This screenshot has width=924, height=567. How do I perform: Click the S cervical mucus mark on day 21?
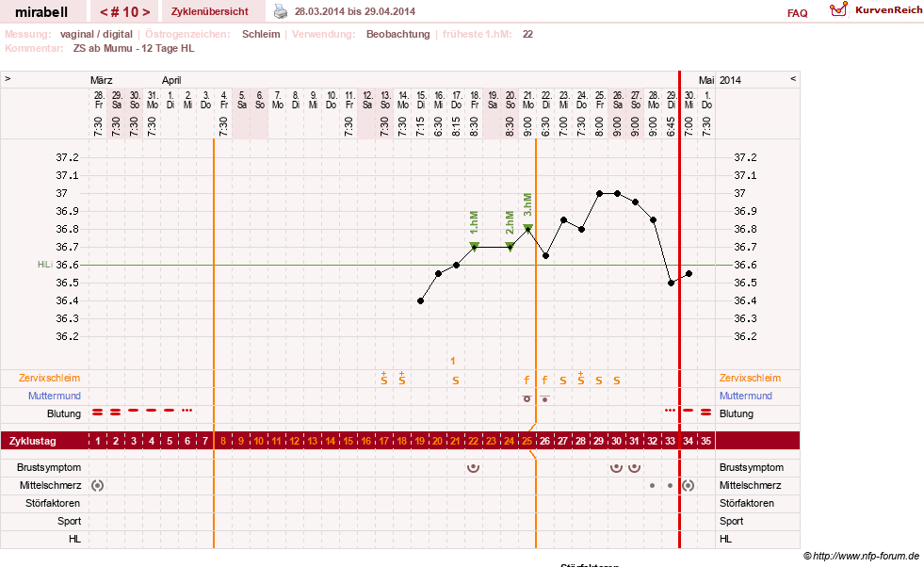tap(456, 381)
